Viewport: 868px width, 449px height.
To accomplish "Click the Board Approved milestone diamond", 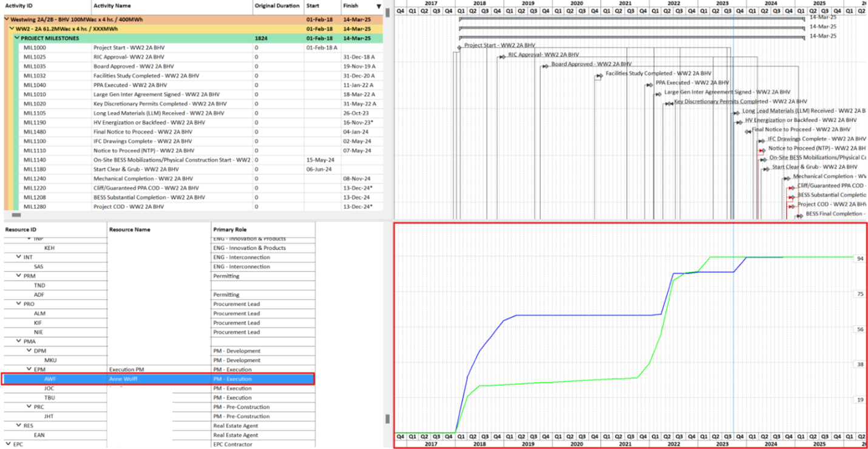I will click(546, 66).
